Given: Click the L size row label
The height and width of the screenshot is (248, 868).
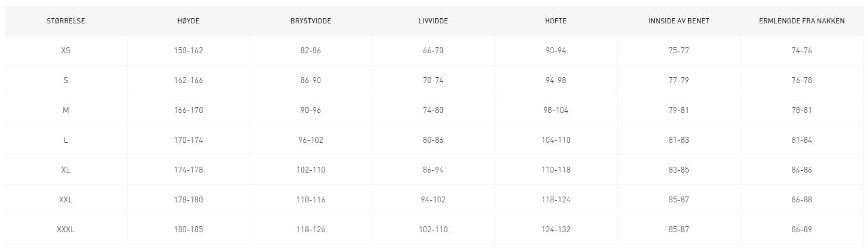Looking at the screenshot, I should point(66,140).
